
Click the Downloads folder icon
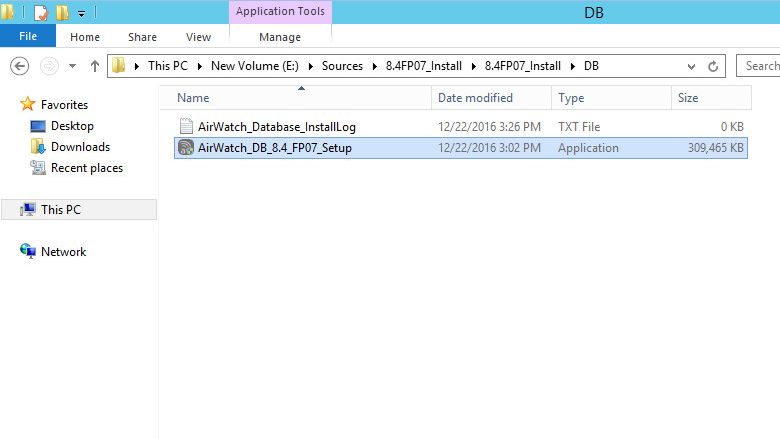tap(38, 147)
